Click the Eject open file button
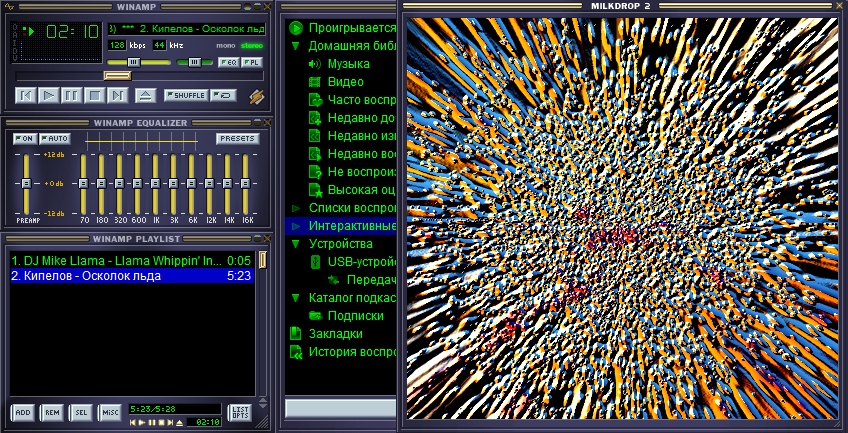The height and width of the screenshot is (433, 848). point(145,96)
